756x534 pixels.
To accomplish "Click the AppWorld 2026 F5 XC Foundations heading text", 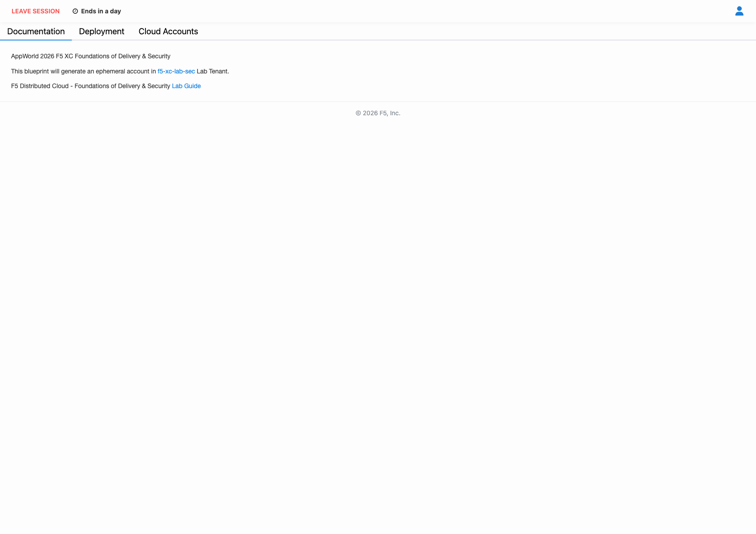I will click(91, 56).
